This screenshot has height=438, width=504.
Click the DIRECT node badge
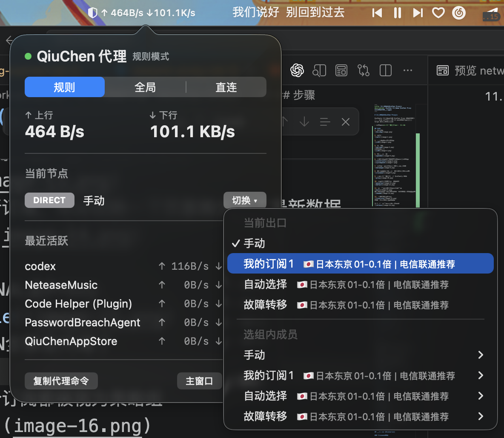coord(49,200)
